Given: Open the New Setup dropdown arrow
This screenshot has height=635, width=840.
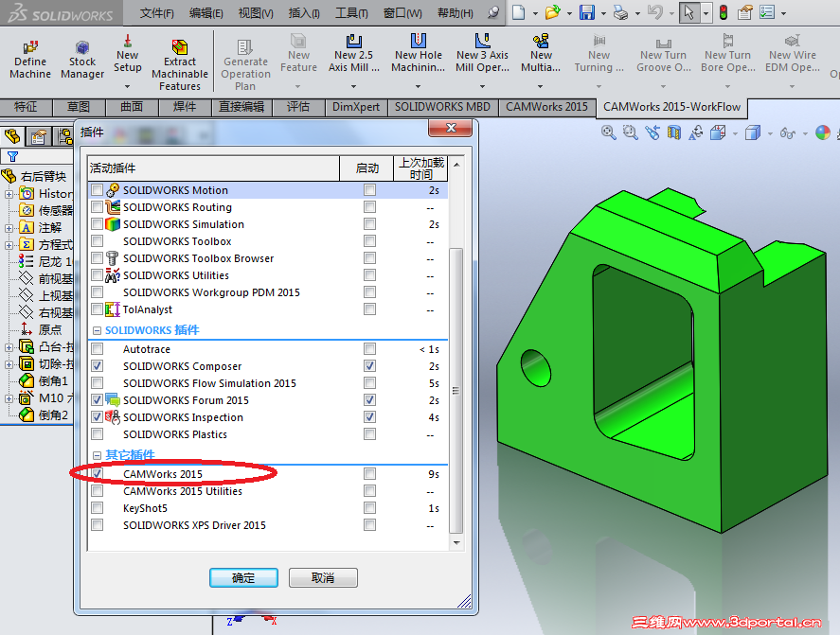Looking at the screenshot, I should 128,87.
